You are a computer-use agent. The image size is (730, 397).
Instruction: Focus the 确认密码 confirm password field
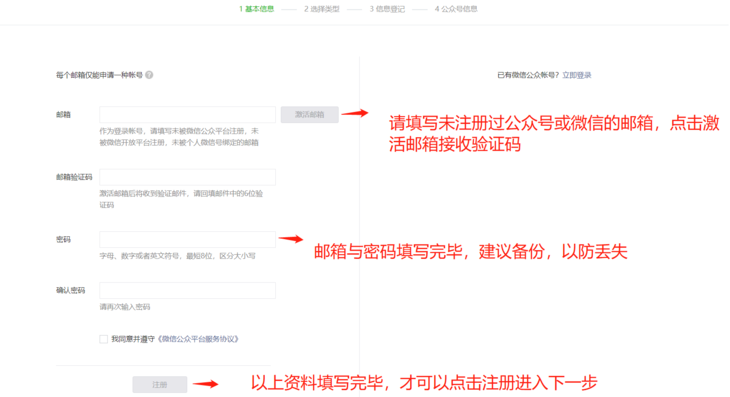188,290
